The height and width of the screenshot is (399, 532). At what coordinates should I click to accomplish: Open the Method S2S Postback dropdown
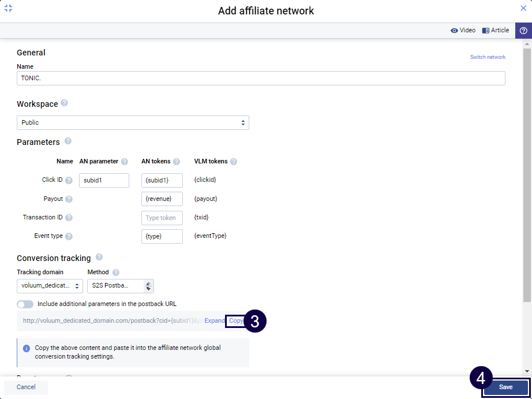click(120, 286)
